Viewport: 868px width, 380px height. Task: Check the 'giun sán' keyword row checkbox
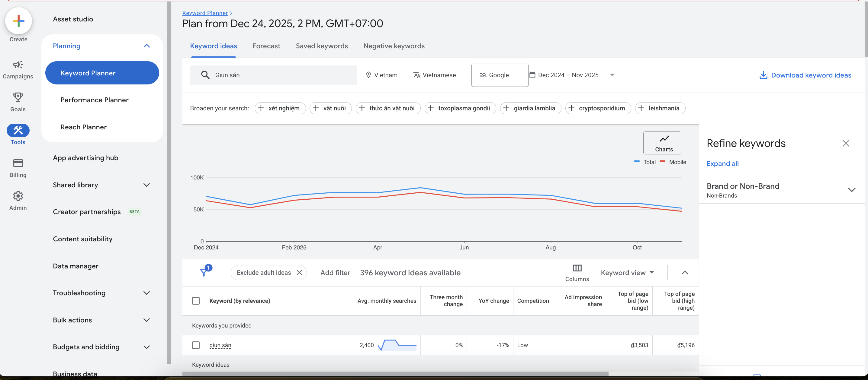(x=196, y=345)
